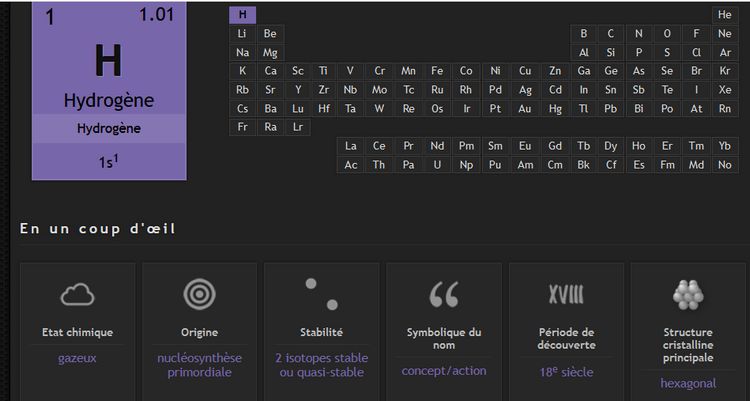Viewport: 750px width, 401px height.
Task: Choose Iron (Fe) in the periodic table
Action: [x=437, y=71]
